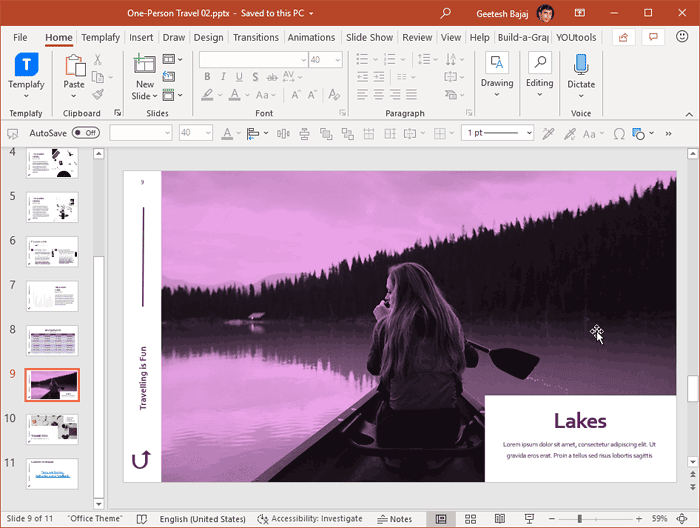
Task: Click the Paste icon
Action: pos(74,66)
